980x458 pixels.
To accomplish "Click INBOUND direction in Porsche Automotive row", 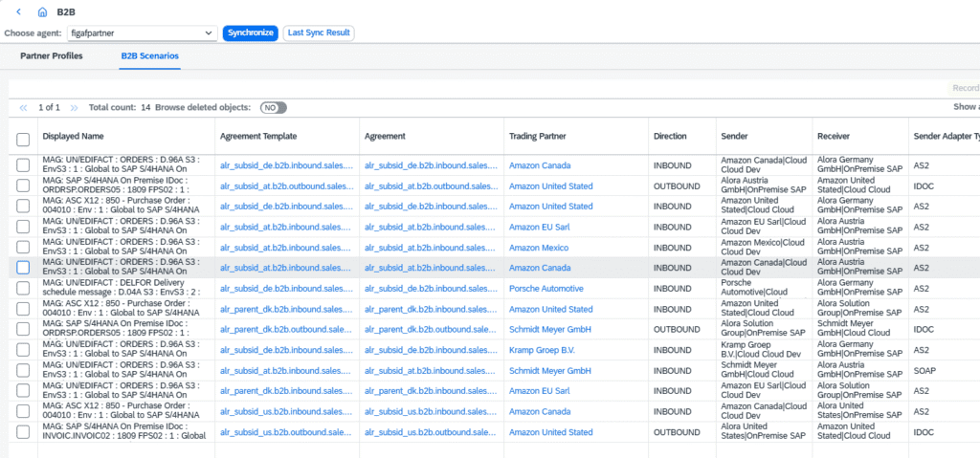I will 673,289.
